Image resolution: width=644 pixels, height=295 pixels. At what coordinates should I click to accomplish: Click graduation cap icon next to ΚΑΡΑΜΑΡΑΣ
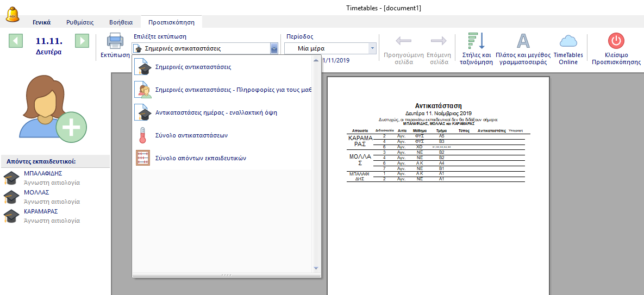(11, 216)
